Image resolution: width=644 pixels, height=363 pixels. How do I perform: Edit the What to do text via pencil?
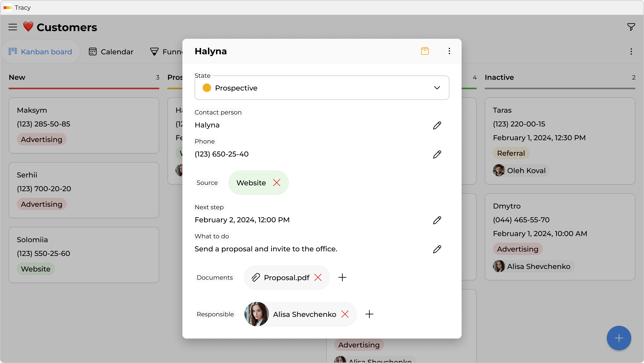[437, 249]
